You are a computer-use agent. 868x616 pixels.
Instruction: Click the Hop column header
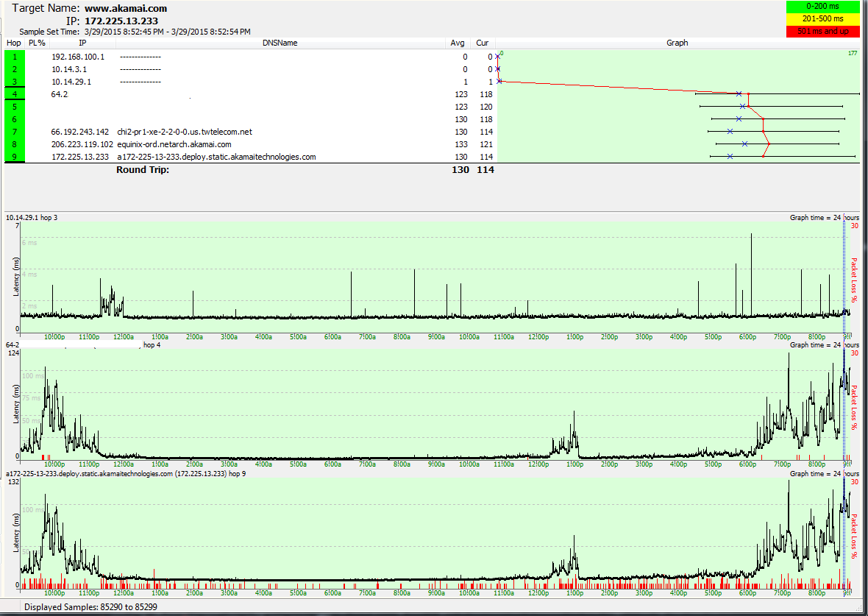(14, 43)
